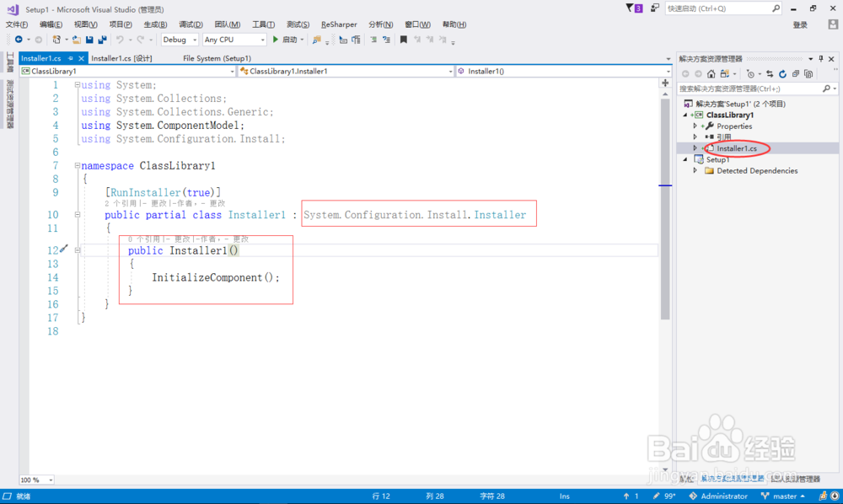Toggle auto-hide pin of Solution Explorer panel
This screenshot has height=504, width=843.
(821, 58)
